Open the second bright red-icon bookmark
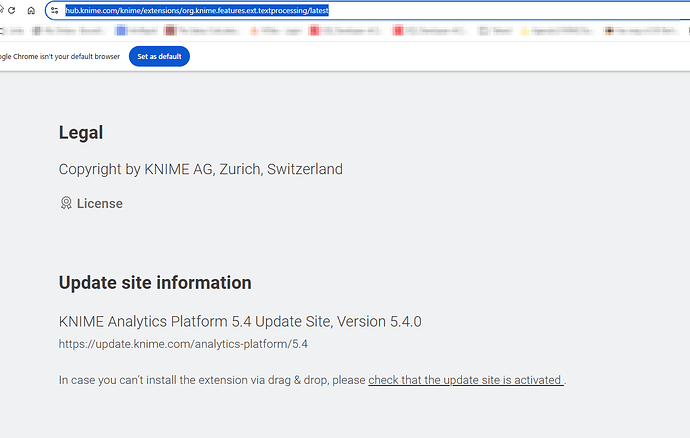 tap(428, 30)
